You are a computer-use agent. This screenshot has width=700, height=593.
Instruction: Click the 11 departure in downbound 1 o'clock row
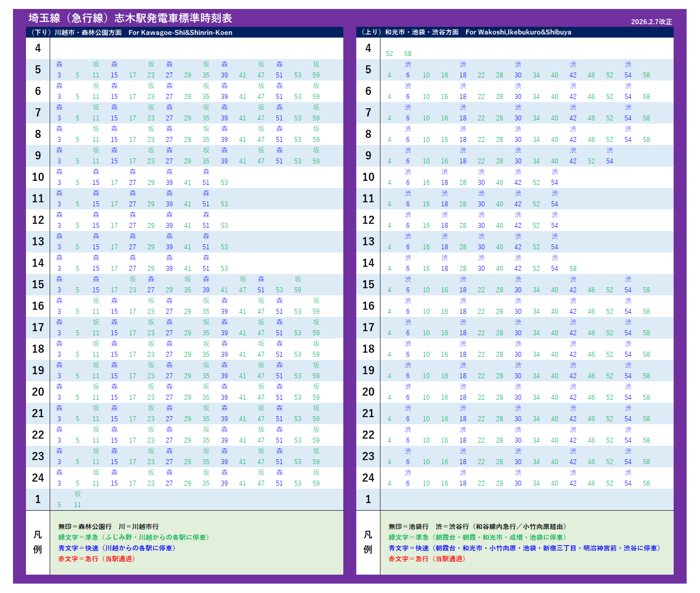(x=77, y=505)
